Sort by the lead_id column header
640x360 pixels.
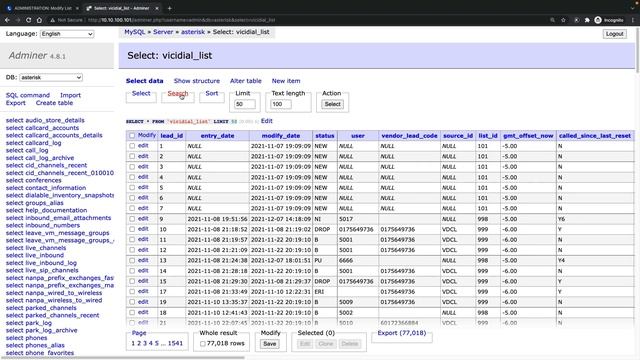pyautogui.click(x=171, y=136)
